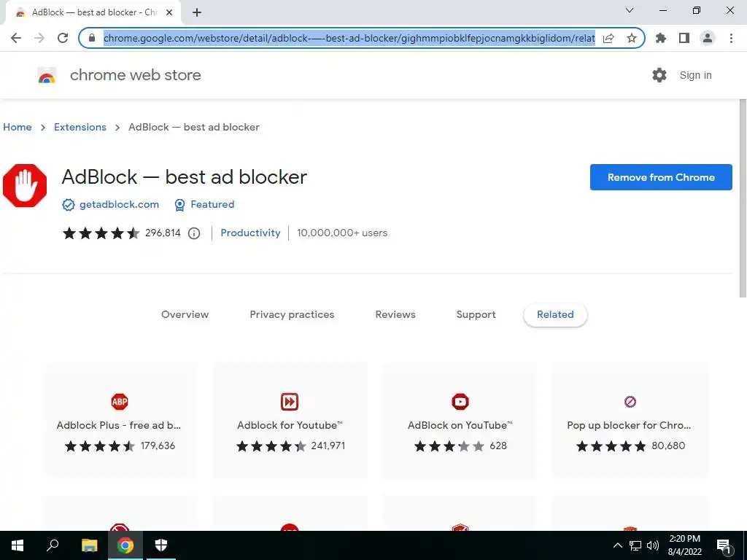Screen dimensions: 747x560
Task: Click the chrome web store title text
Action: [x=135, y=75]
